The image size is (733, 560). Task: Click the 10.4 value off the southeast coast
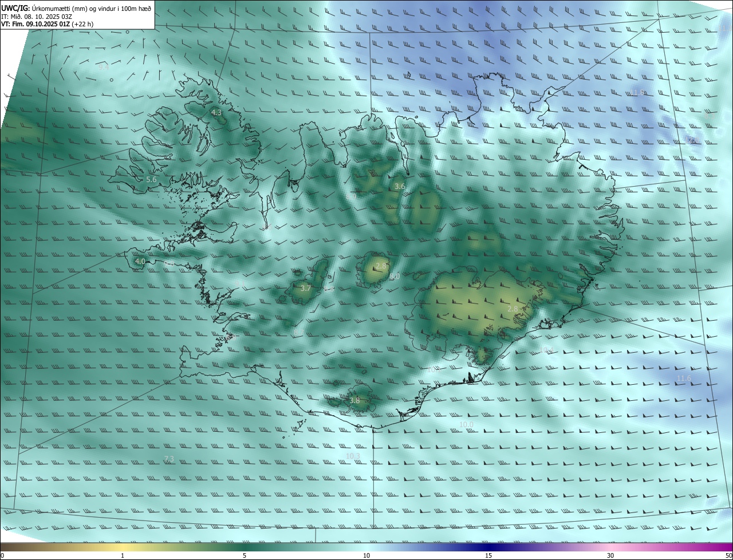point(546,349)
